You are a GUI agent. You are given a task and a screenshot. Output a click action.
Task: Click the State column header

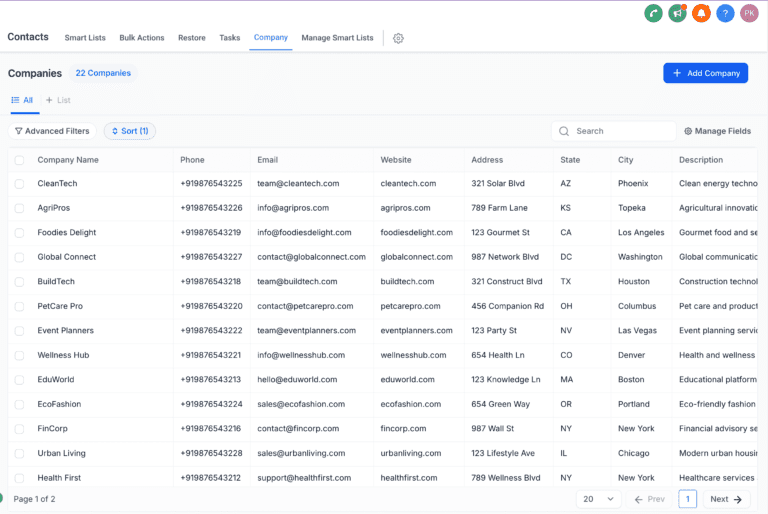click(x=570, y=160)
